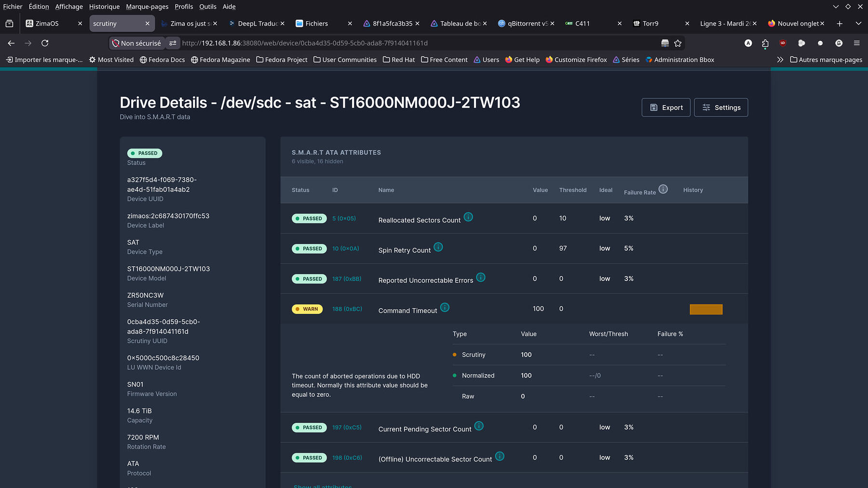Close the scrutiny tab
Image resolution: width=868 pixels, height=488 pixels.
pos(148,24)
